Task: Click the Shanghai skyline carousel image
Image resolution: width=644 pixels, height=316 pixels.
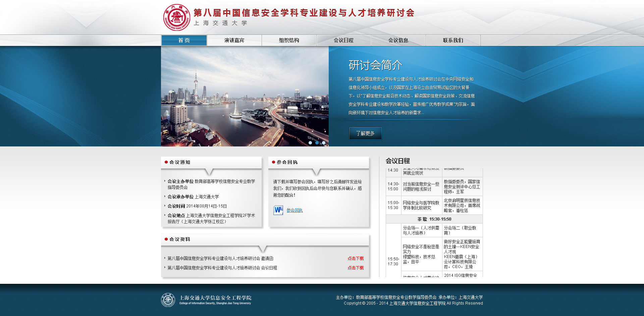Action: [245, 97]
